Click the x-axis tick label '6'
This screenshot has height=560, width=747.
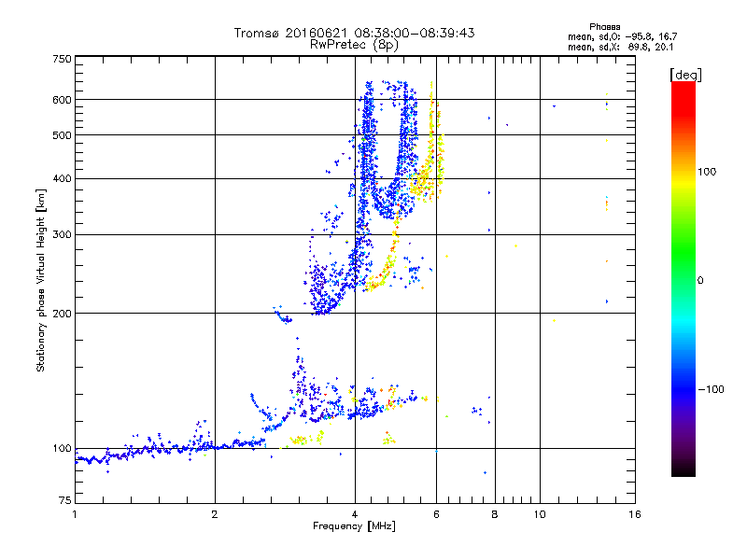coord(436,514)
